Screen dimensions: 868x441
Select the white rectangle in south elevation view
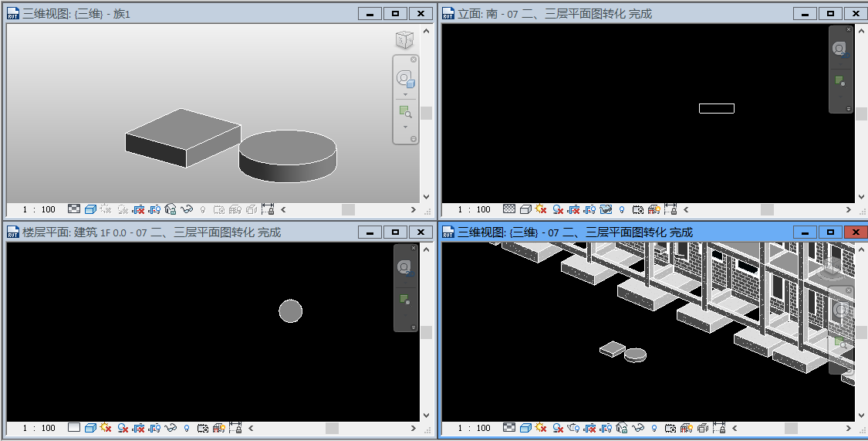716,109
